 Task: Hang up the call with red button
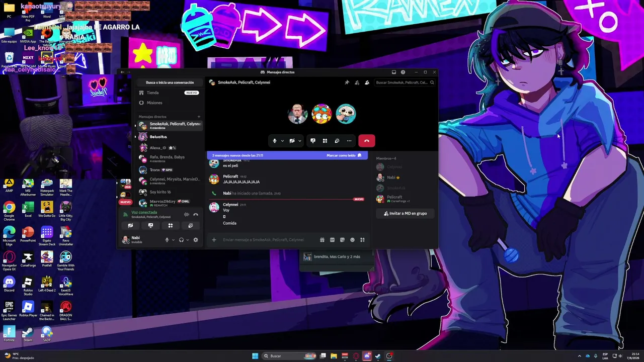coord(367,141)
